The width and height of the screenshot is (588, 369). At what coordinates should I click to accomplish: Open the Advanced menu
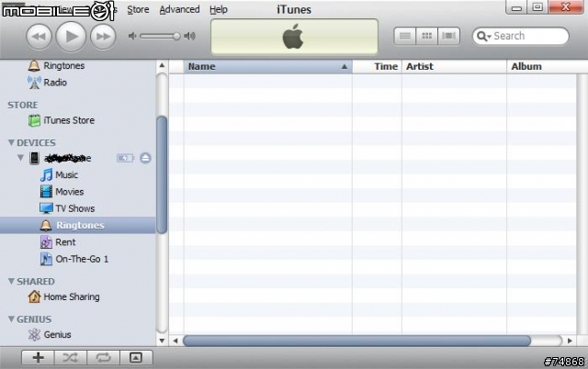click(x=179, y=9)
